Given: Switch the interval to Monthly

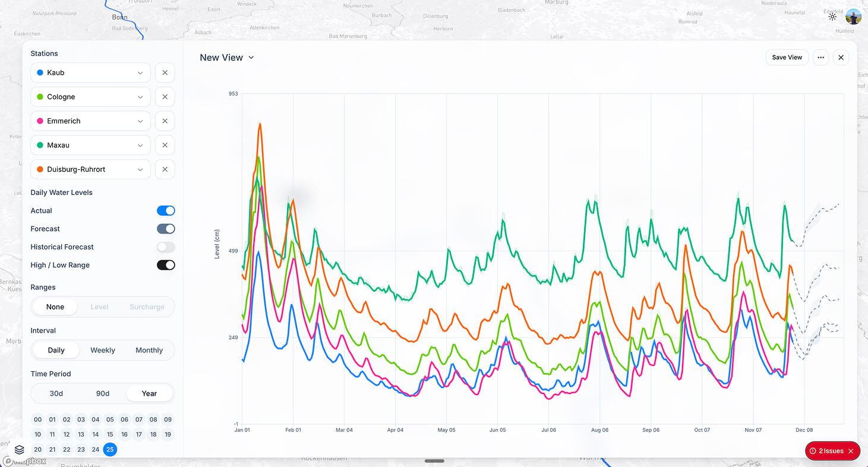Looking at the screenshot, I should click(x=149, y=350).
